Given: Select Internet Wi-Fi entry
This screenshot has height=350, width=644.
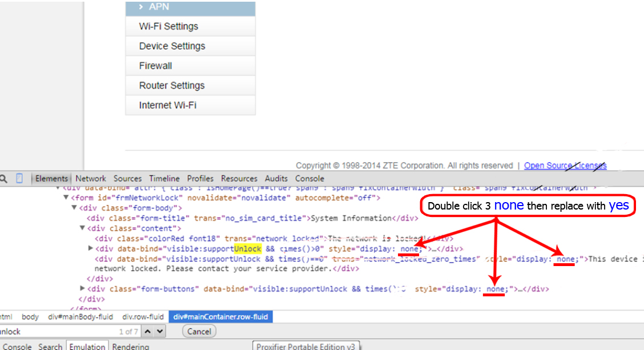Looking at the screenshot, I should (x=190, y=105).
